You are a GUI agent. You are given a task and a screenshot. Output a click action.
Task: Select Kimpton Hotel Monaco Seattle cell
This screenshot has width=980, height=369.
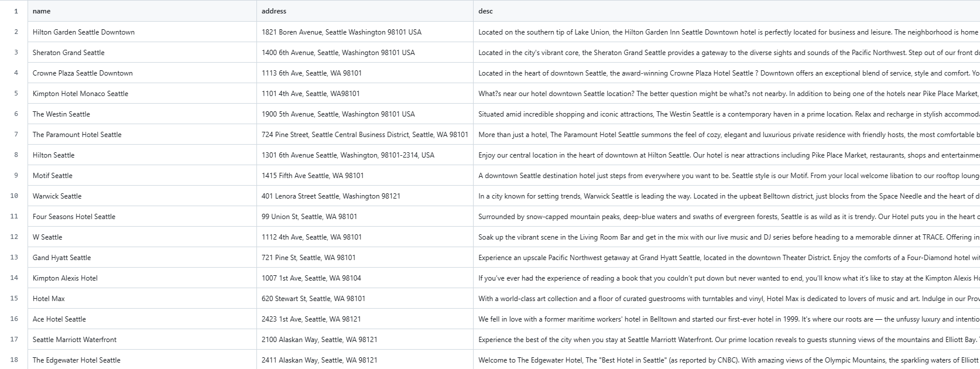pyautogui.click(x=142, y=94)
